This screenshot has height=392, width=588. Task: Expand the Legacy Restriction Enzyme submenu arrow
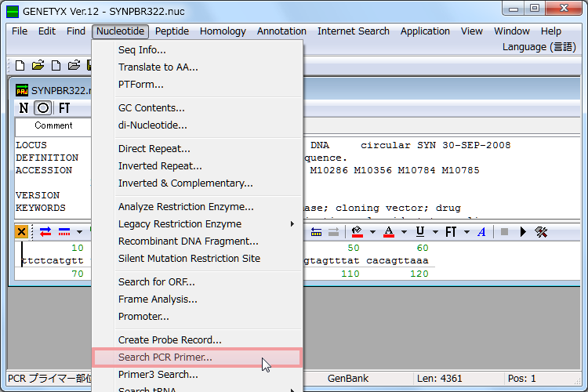(292, 224)
